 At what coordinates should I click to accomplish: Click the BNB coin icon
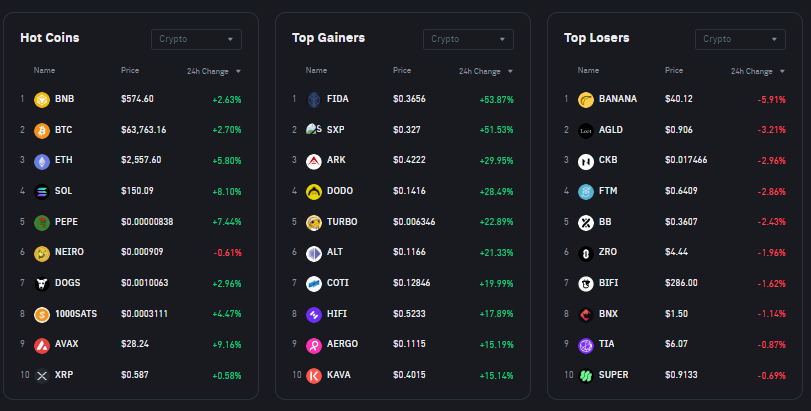pos(42,100)
